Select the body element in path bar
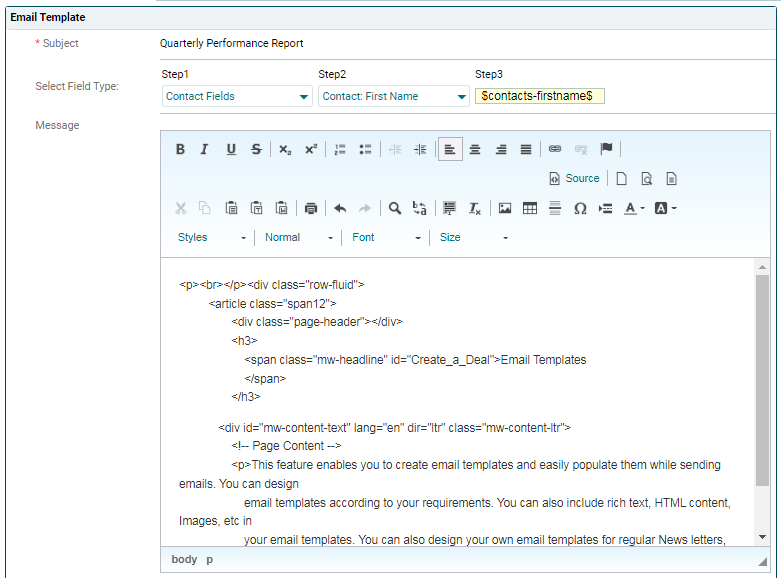Screen dimensions: 783x578 [x=184, y=559]
